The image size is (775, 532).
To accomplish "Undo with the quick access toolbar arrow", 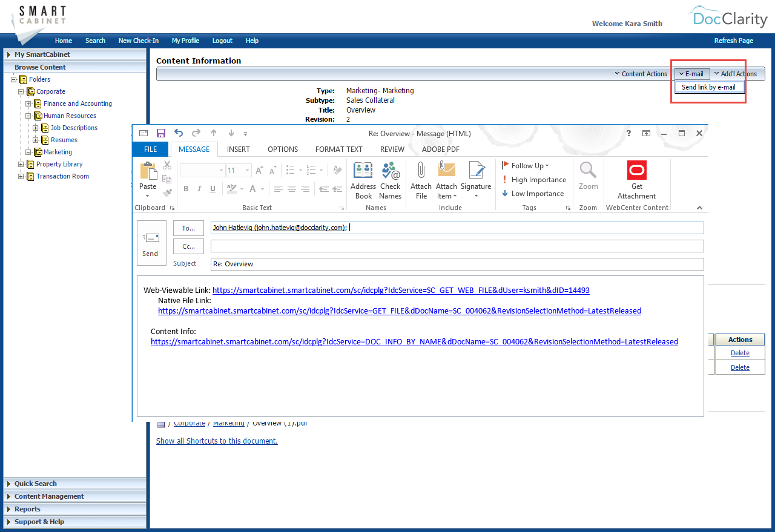I will click(178, 133).
